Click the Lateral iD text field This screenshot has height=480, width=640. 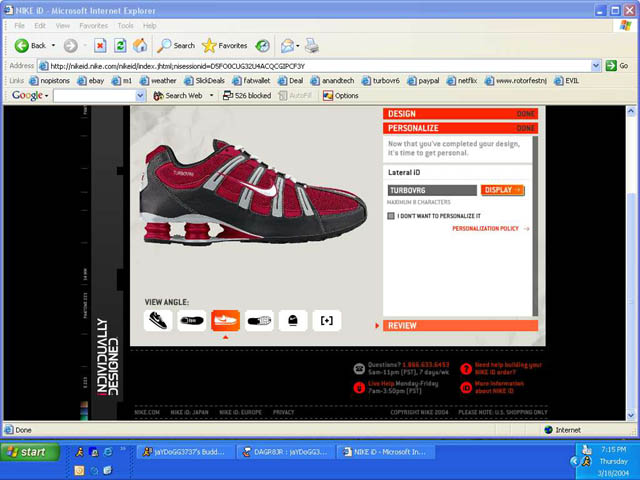pos(432,190)
